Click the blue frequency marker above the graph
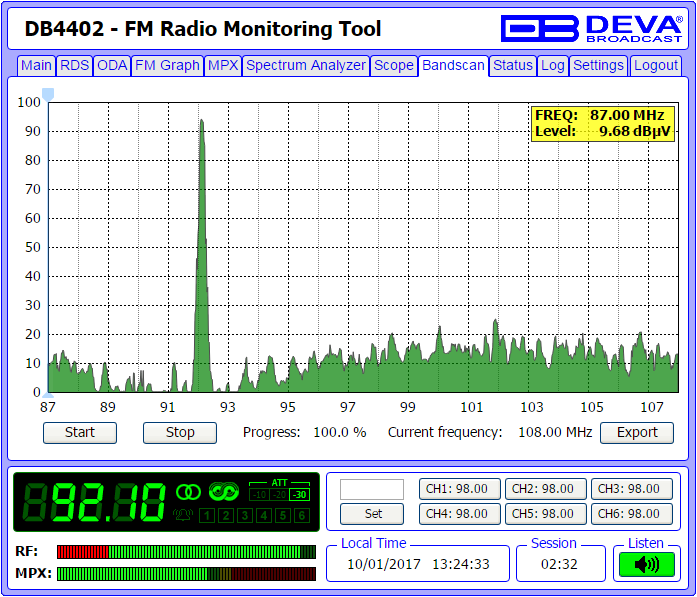Image resolution: width=697 pixels, height=597 pixels. [x=48, y=94]
